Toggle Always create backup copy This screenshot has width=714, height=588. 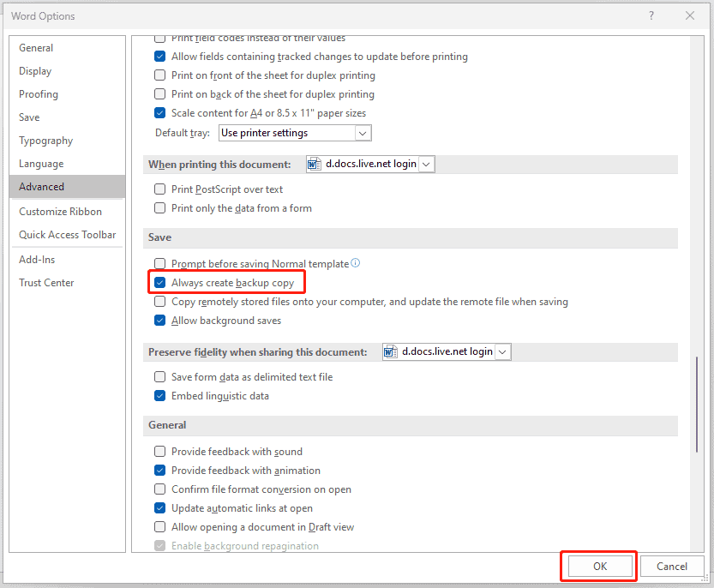[159, 283]
